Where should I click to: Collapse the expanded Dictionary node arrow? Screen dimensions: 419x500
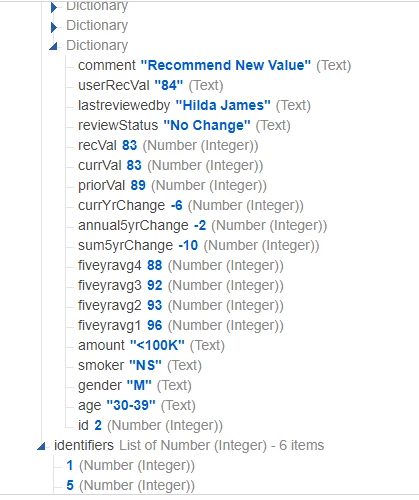[53, 46]
